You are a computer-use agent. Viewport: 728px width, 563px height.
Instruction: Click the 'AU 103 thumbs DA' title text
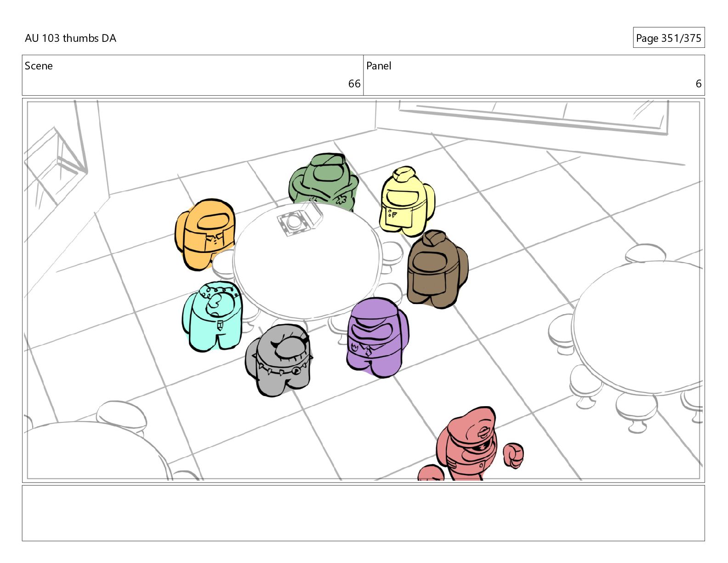pyautogui.click(x=70, y=38)
